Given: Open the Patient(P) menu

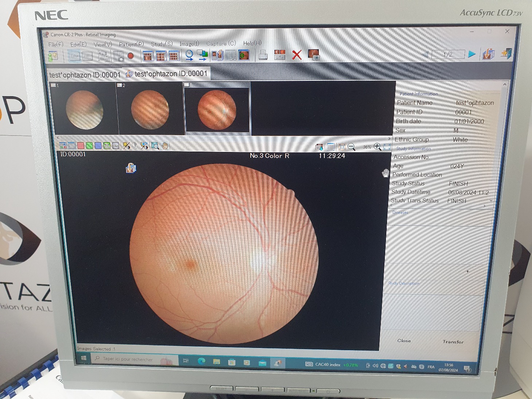Looking at the screenshot, I should (131, 44).
